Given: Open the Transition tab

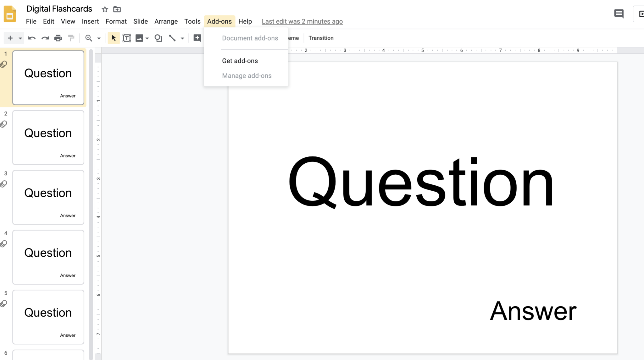Looking at the screenshot, I should point(321,38).
